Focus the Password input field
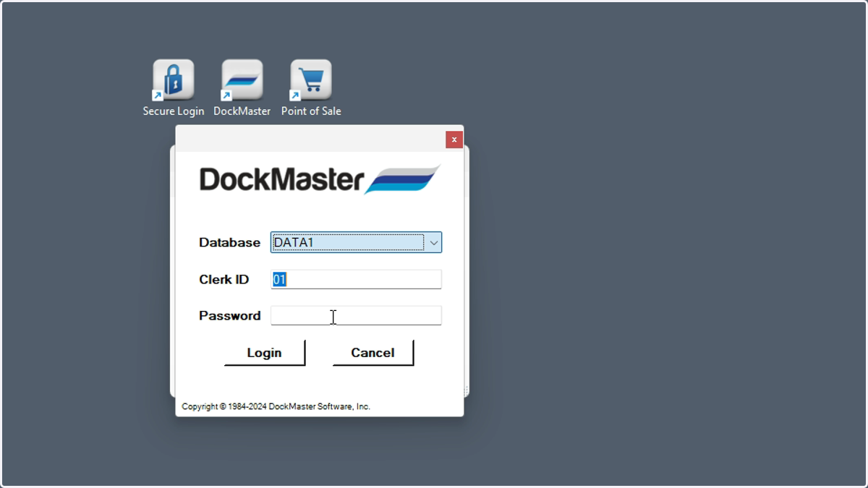Viewport: 868px width, 488px height. point(356,315)
